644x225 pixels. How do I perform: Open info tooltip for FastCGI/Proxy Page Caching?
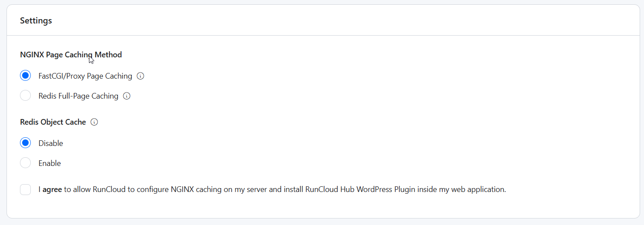(x=140, y=76)
